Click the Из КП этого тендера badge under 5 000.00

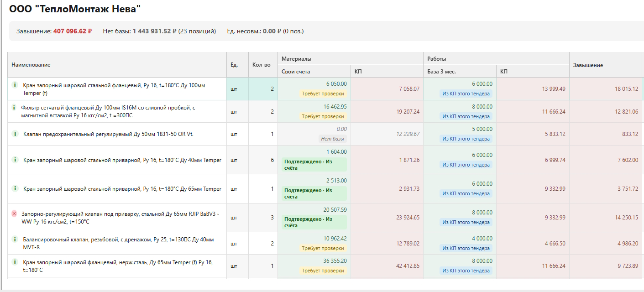[466, 139]
